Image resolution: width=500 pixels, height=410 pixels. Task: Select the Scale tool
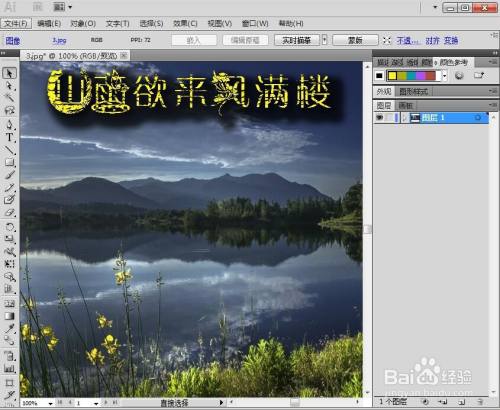[x=9, y=239]
